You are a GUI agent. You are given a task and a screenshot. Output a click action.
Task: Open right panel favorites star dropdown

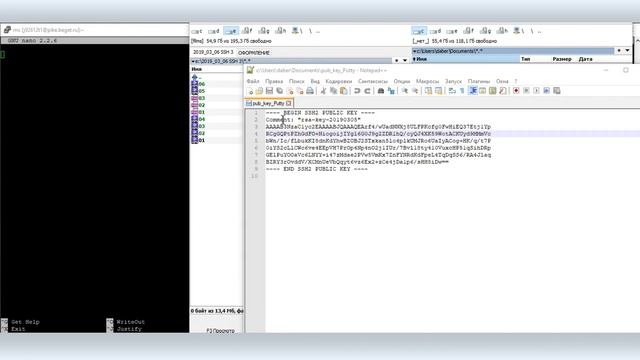point(619,51)
